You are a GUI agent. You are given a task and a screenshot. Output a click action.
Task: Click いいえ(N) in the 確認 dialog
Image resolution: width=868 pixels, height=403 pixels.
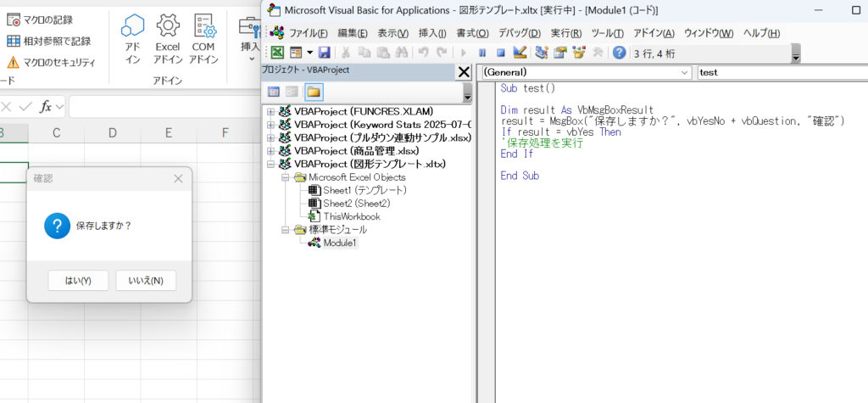tap(146, 281)
